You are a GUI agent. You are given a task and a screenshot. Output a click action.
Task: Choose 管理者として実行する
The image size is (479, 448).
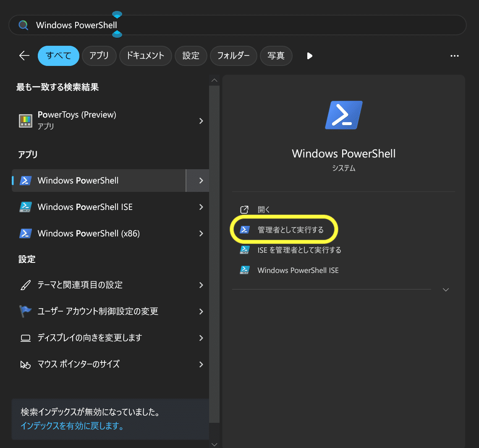point(291,230)
